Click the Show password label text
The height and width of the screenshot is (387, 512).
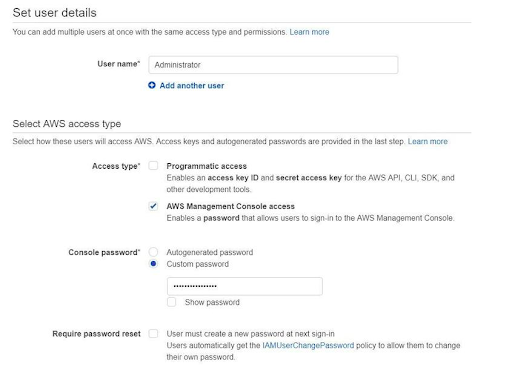pos(212,302)
